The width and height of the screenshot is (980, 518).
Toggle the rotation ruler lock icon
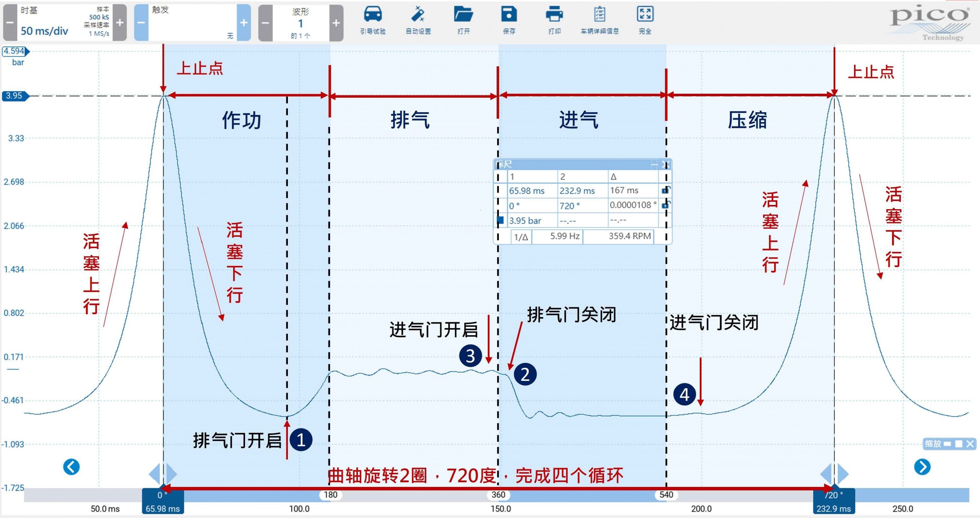pos(666,205)
